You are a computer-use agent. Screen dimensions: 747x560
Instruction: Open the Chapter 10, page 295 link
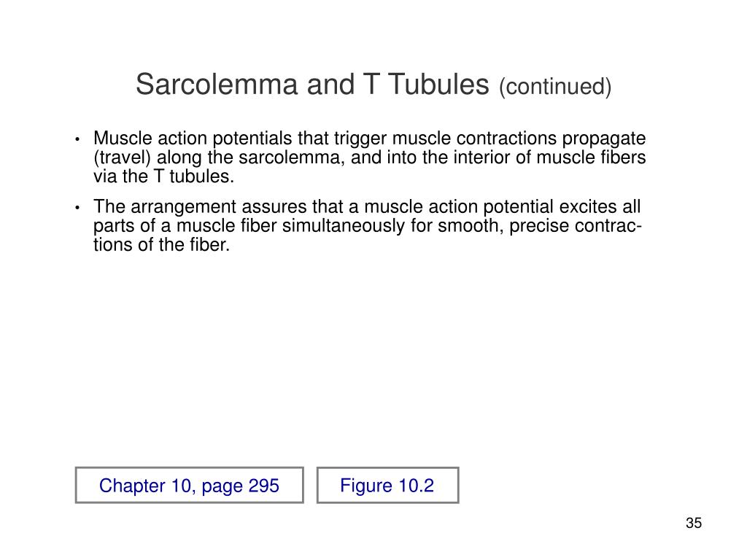tap(189, 485)
